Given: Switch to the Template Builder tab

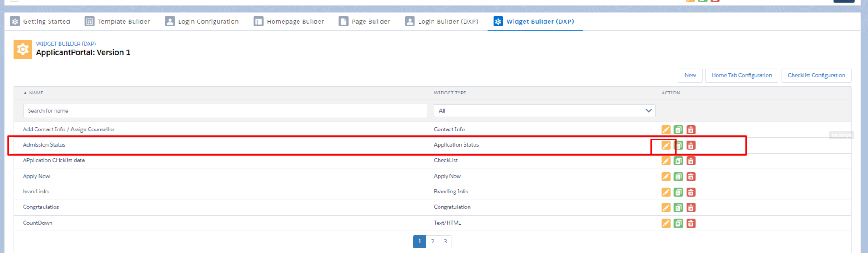Looking at the screenshot, I should (x=117, y=21).
